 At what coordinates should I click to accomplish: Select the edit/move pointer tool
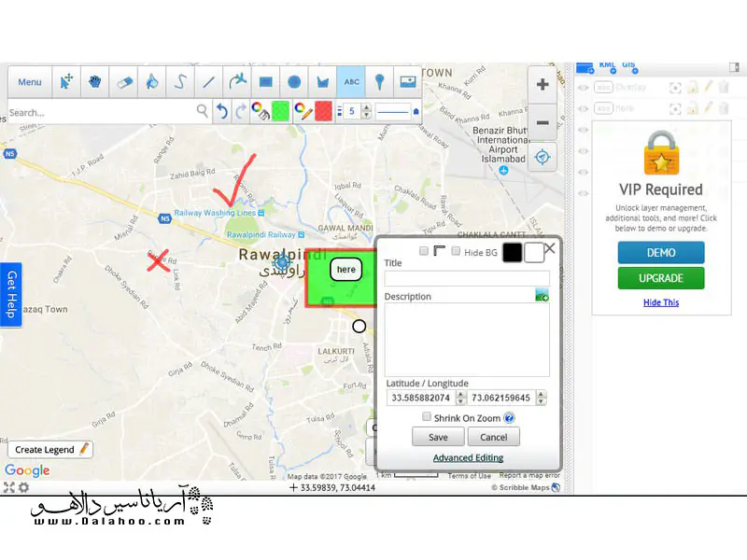tap(66, 82)
